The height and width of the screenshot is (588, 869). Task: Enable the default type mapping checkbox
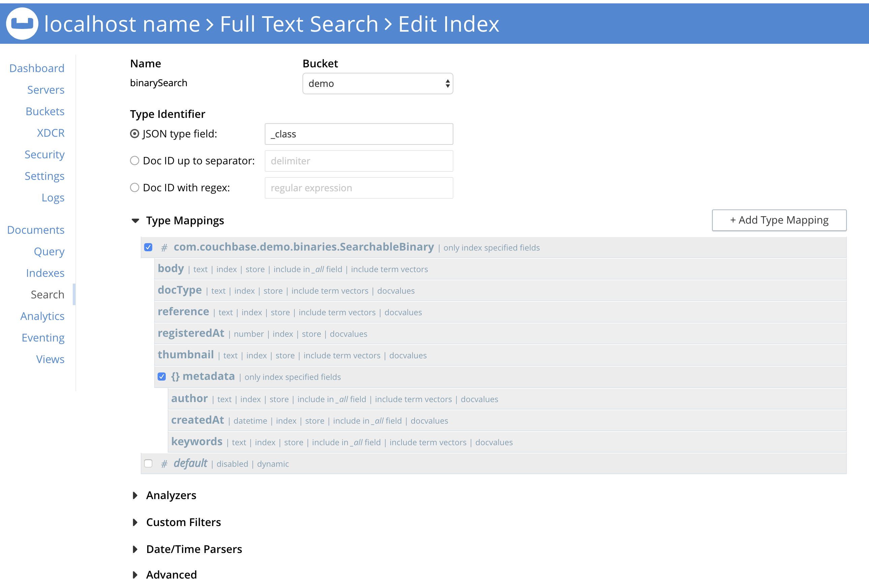149,463
